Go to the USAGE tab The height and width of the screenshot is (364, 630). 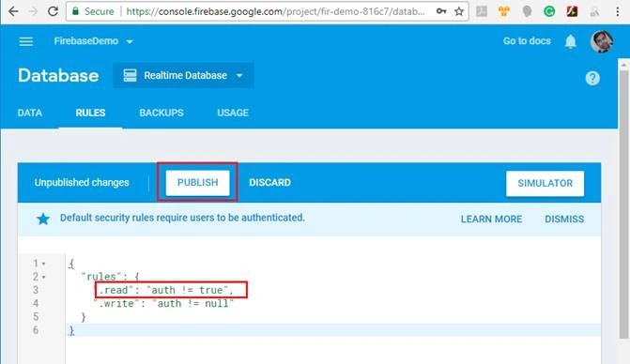233,113
